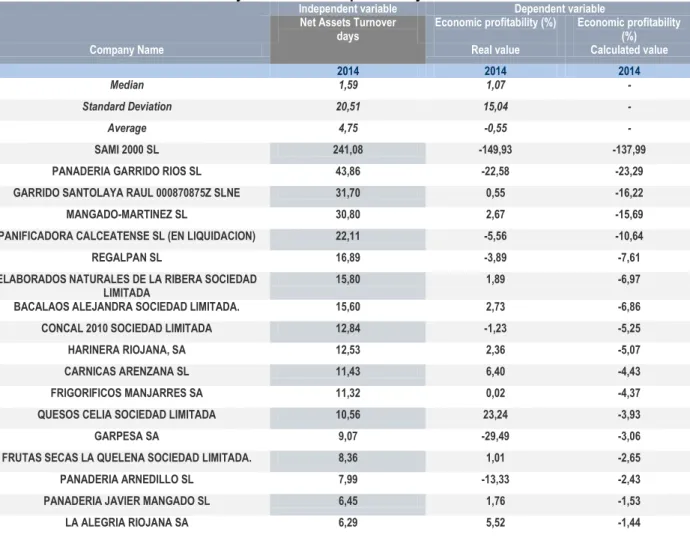Screen dimensions: 690x538
Task: Click real value standard deviation 15,04
Action: 495,106
